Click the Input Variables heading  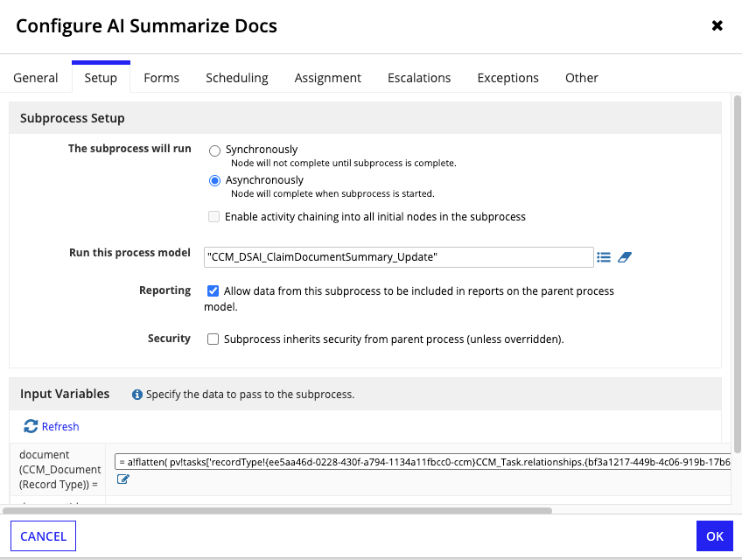tap(65, 394)
